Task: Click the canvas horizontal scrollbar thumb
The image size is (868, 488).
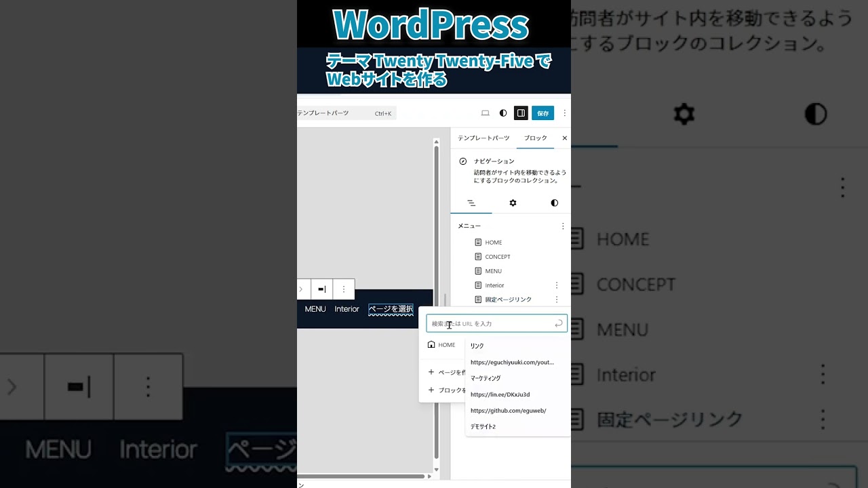Action: (x=361, y=476)
